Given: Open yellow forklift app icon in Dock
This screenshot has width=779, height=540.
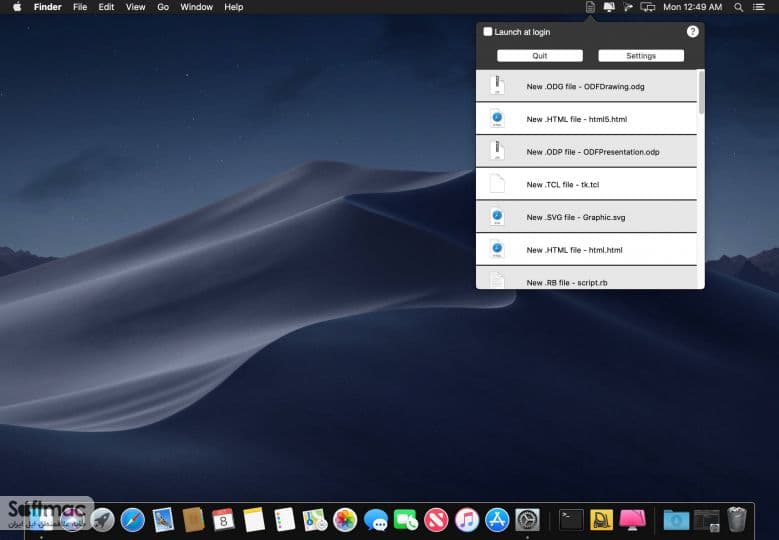Looking at the screenshot, I should point(602,520).
